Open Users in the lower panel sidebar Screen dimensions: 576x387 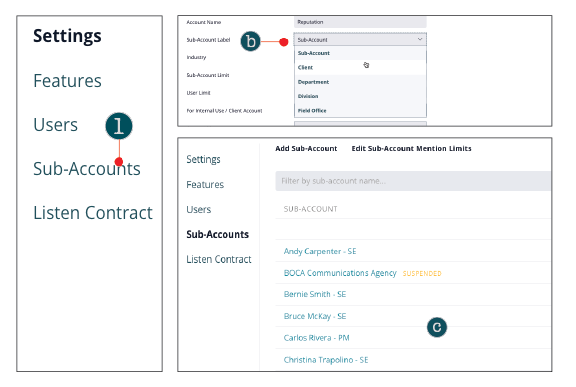point(199,209)
